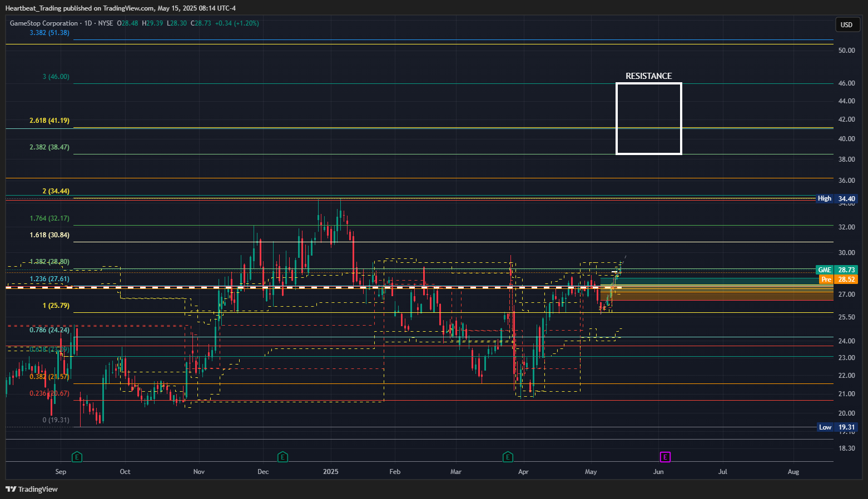Click the Jul label on time axis

(723, 472)
